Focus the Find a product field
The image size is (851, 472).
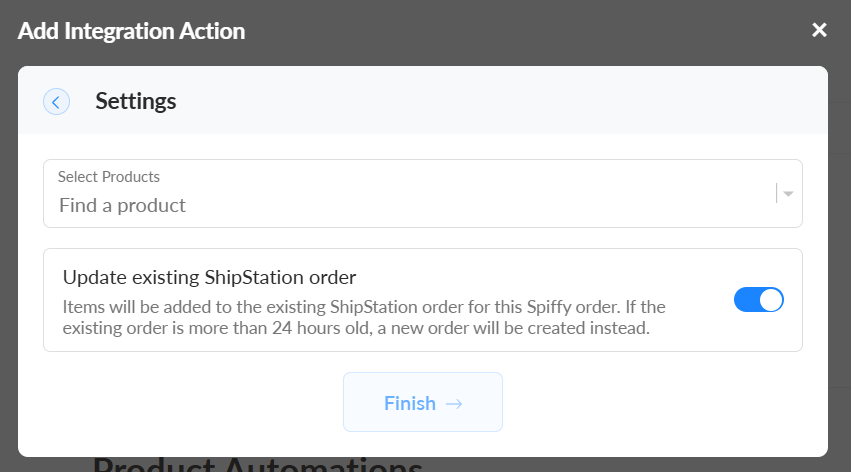pyautogui.click(x=300, y=206)
